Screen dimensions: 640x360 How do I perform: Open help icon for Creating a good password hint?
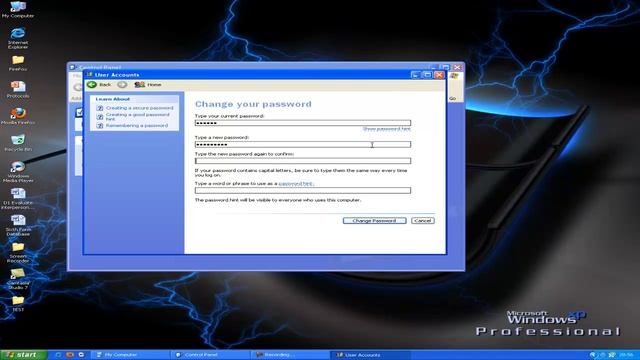pos(100,117)
